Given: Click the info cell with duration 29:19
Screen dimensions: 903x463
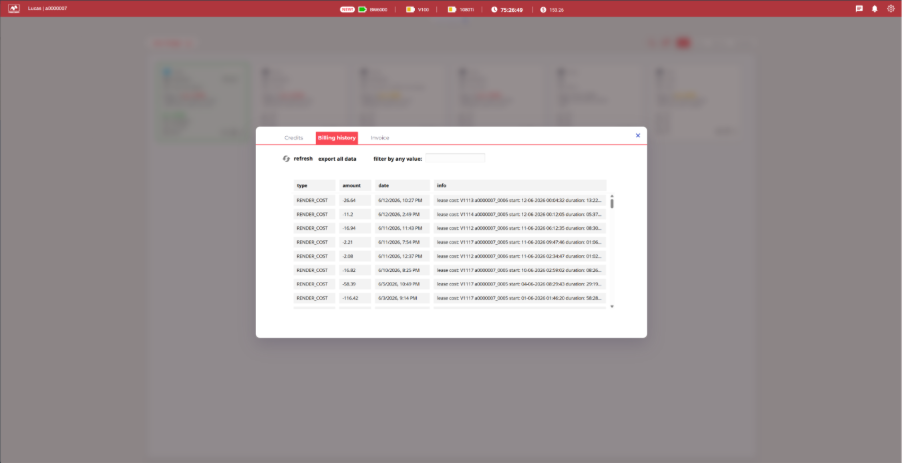Looking at the screenshot, I should coord(520,284).
